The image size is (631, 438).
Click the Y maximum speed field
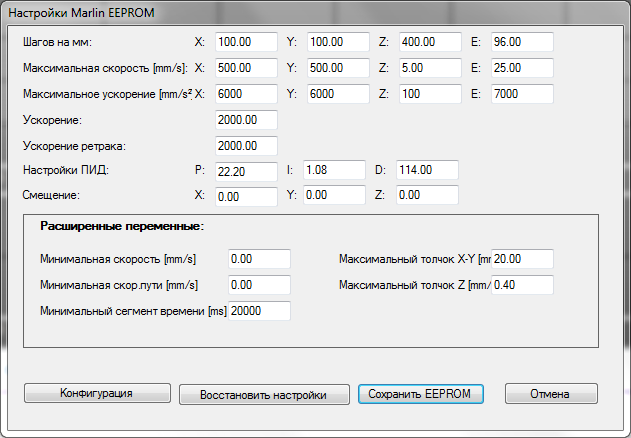coord(336,69)
